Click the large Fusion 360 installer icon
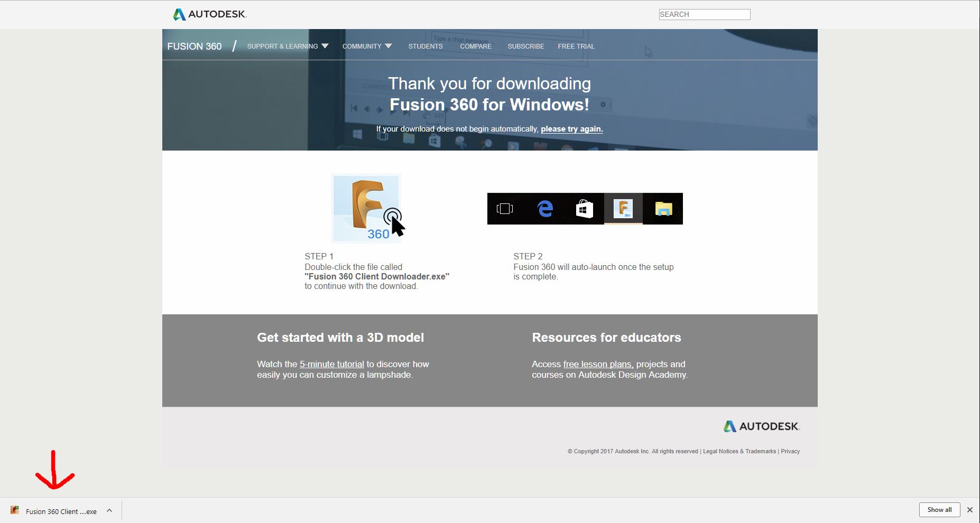 (x=366, y=209)
